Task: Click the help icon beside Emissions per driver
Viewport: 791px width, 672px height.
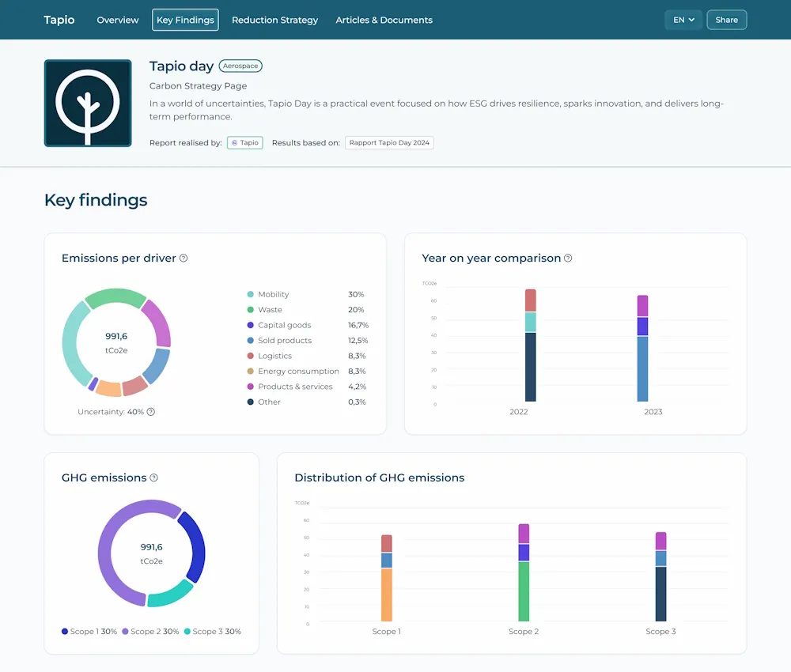Action: tap(184, 258)
